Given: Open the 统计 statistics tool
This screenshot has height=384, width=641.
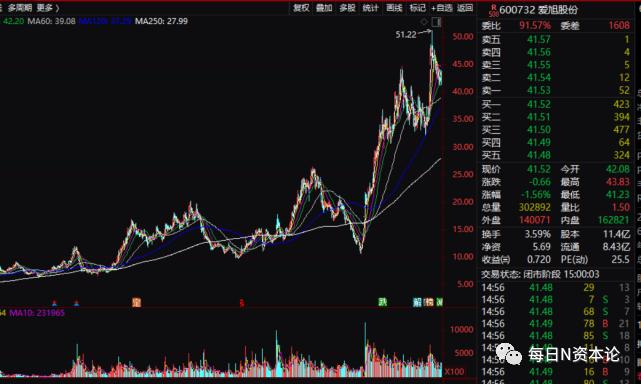Looking at the screenshot, I should click(x=371, y=8).
